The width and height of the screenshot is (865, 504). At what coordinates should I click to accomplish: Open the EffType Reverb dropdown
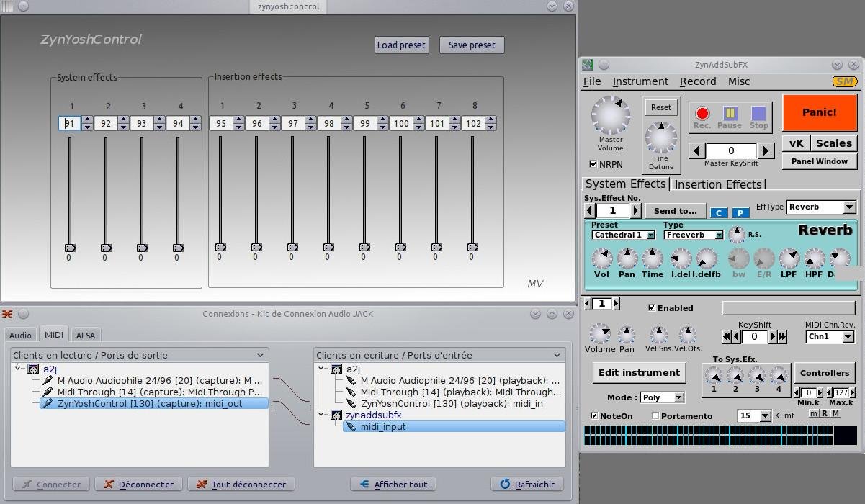coord(821,207)
